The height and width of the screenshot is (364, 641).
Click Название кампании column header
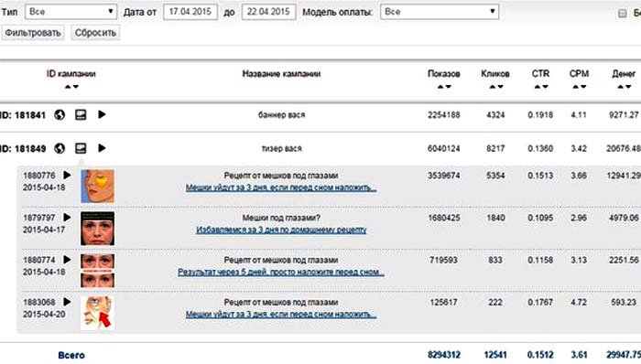tap(281, 74)
